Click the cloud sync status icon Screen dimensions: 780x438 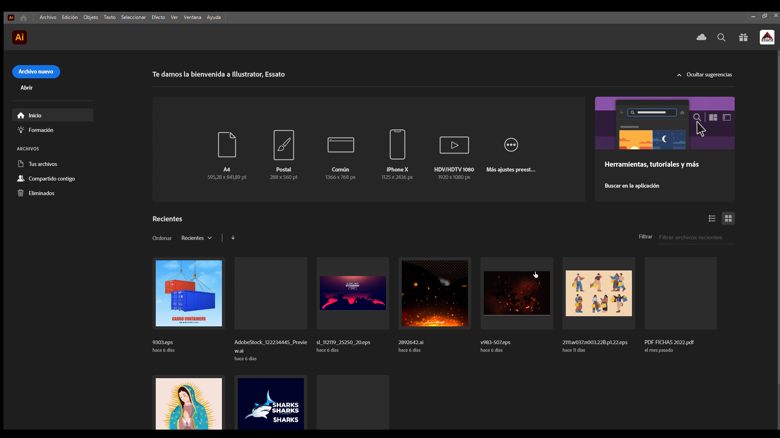point(701,38)
